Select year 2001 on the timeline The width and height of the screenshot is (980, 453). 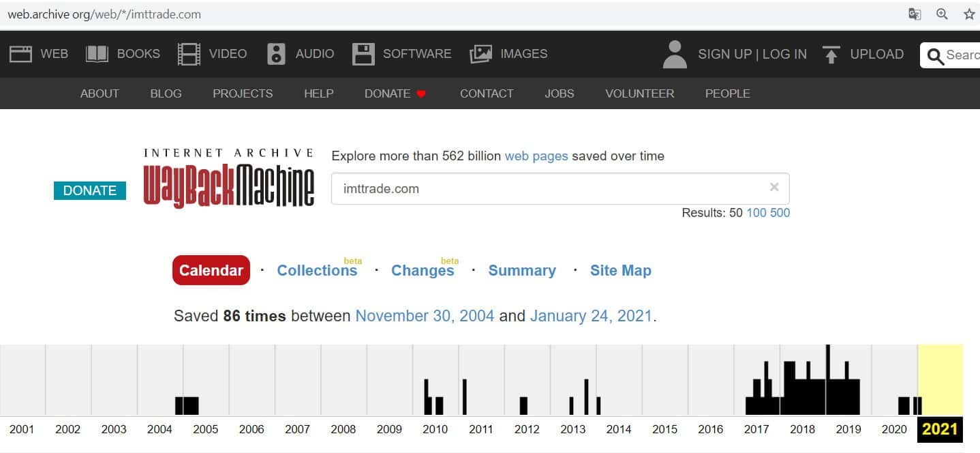[x=22, y=429]
